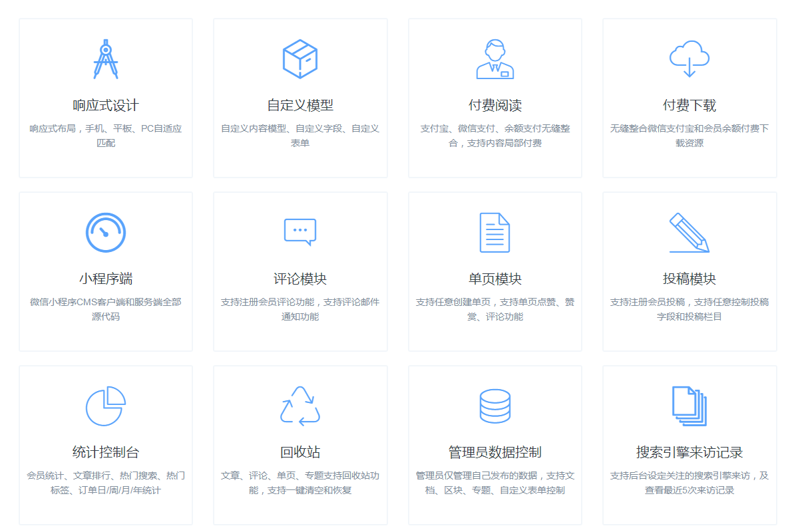The image size is (798, 532).
Task: Click the recycle arrows icon for 回收站
Action: (300, 406)
